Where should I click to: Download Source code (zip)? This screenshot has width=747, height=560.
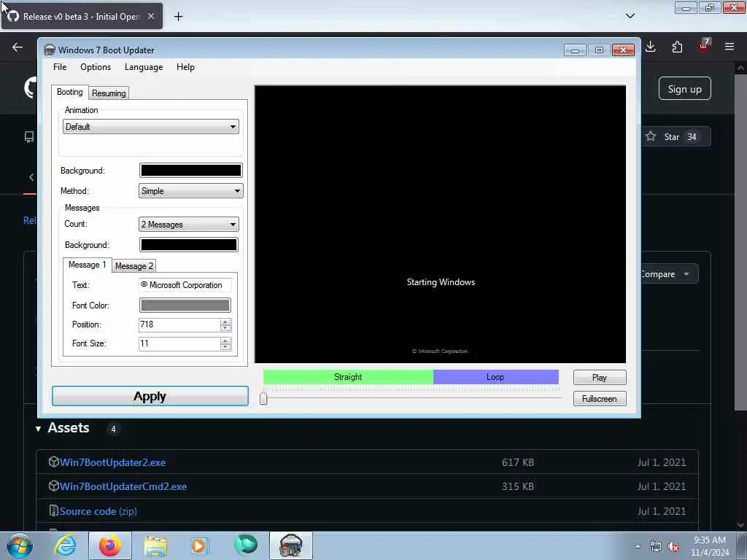pos(98,511)
